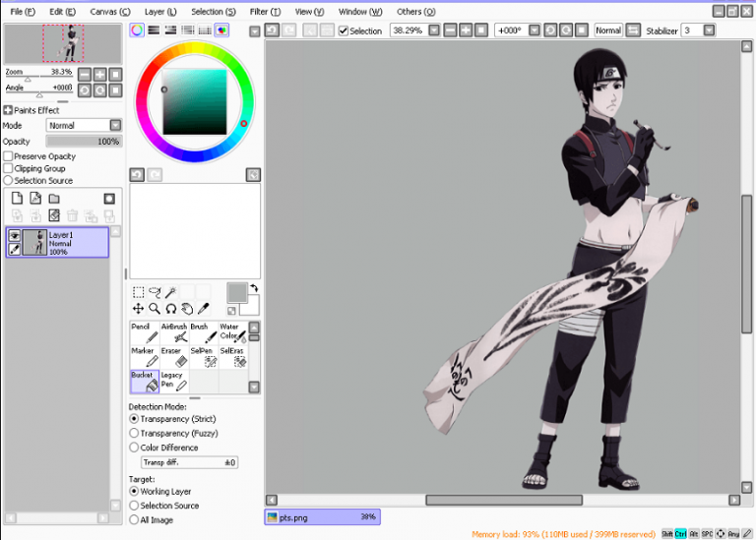Click the toolbar undo button

pyautogui.click(x=272, y=30)
